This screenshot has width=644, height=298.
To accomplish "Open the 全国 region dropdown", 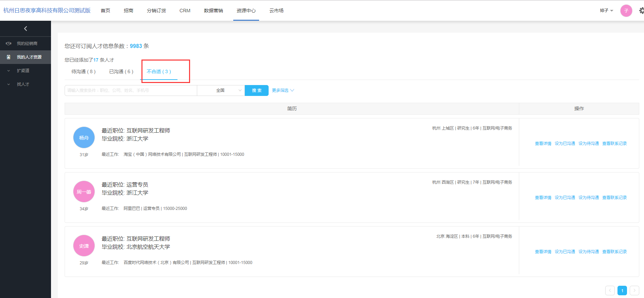I will pos(221,90).
